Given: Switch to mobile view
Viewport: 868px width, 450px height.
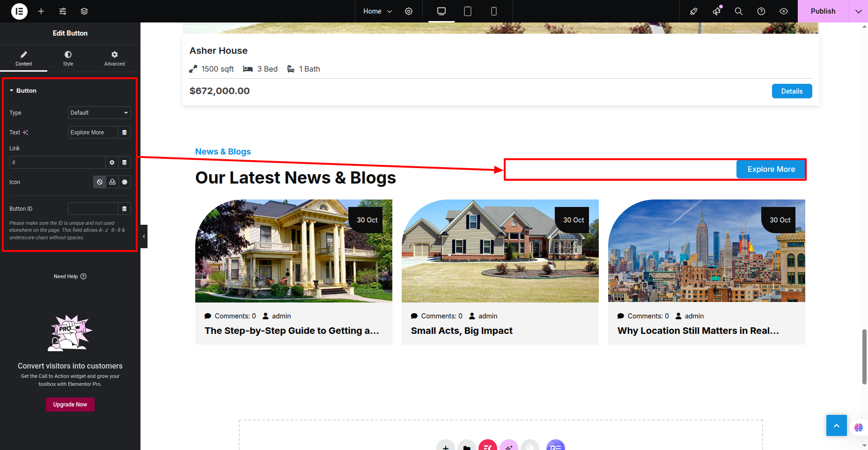Looking at the screenshot, I should click(493, 11).
